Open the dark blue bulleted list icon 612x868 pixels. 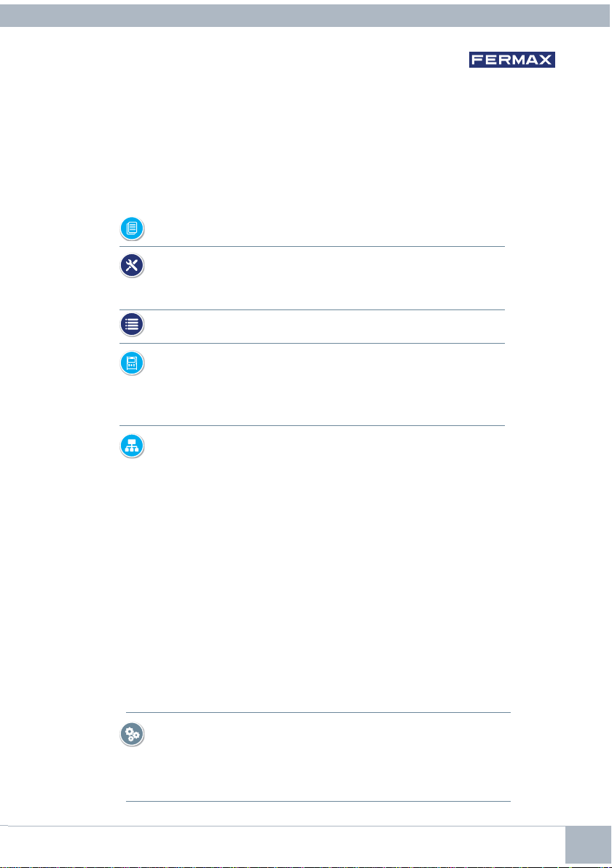coord(132,325)
